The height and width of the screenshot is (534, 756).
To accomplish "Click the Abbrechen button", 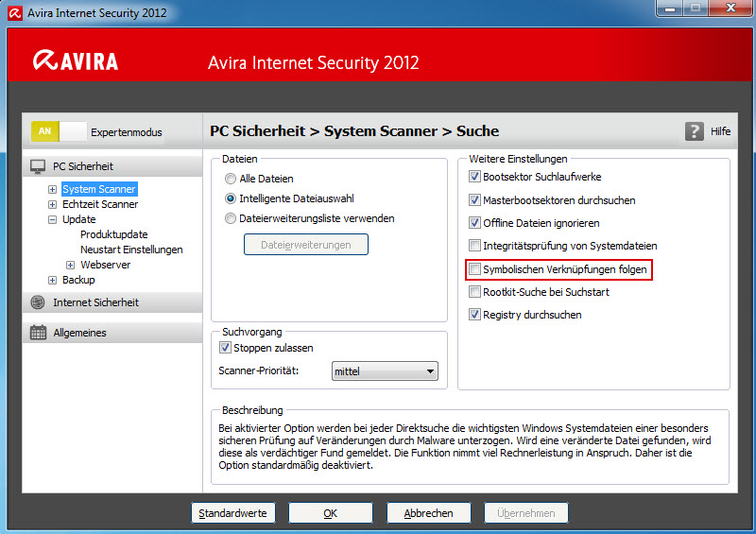I will click(x=429, y=513).
